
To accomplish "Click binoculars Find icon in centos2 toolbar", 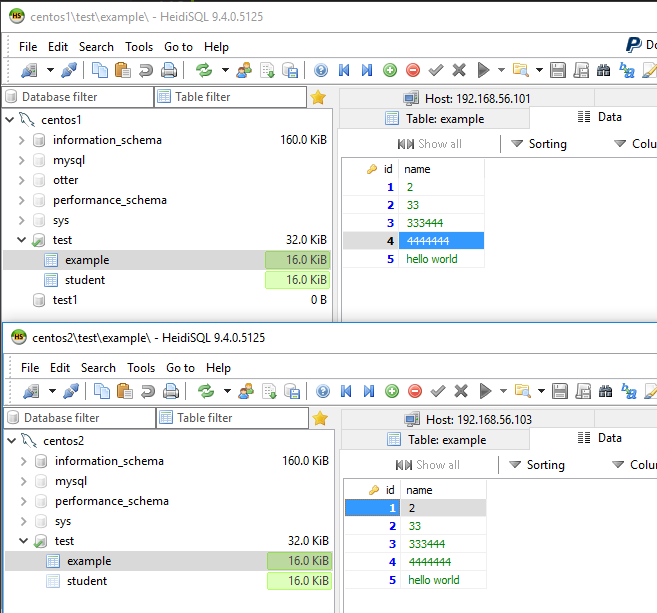I will click(x=605, y=391).
